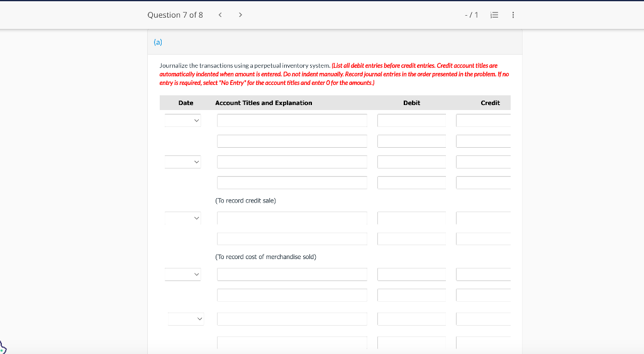644x354 pixels.
Task: Click second Debit field below 'To record cost of merchandise sold'
Action: coord(411,295)
